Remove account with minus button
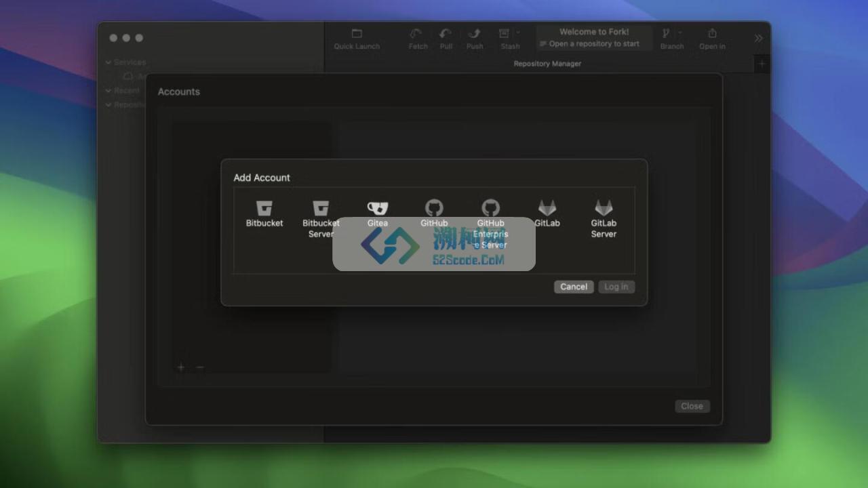 coord(200,367)
